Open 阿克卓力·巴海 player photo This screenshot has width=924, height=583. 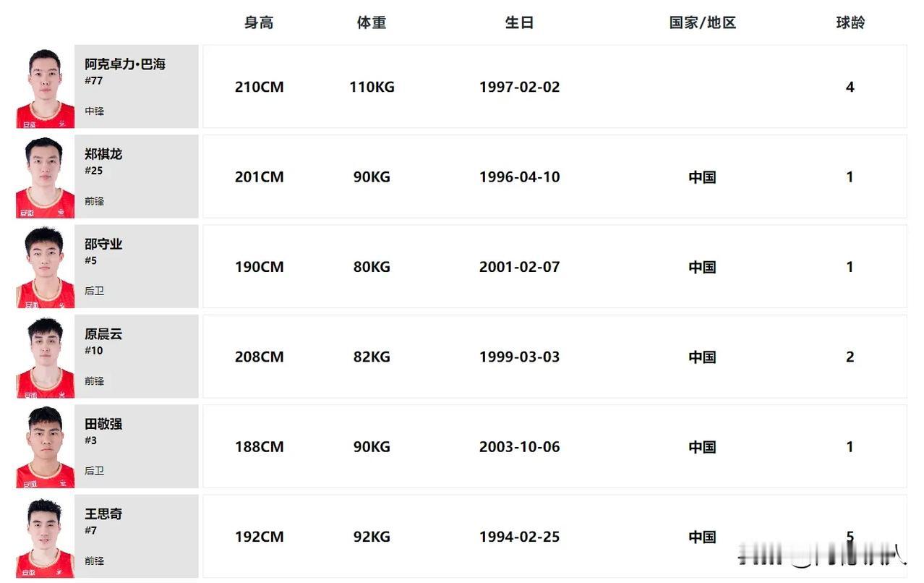46,87
